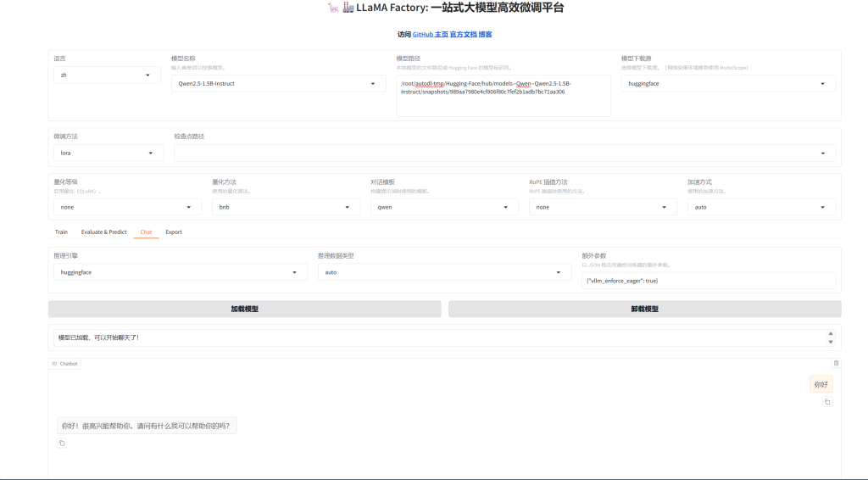Click the status text 模型已加载
Image resolution: width=868 pixels, height=480 pixels.
pos(98,338)
